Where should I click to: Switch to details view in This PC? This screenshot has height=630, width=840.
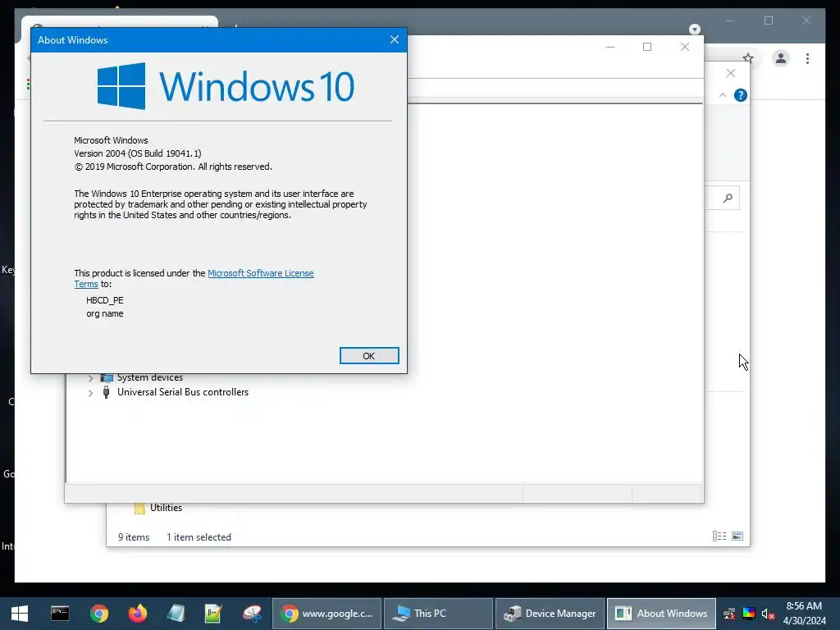[x=719, y=536]
